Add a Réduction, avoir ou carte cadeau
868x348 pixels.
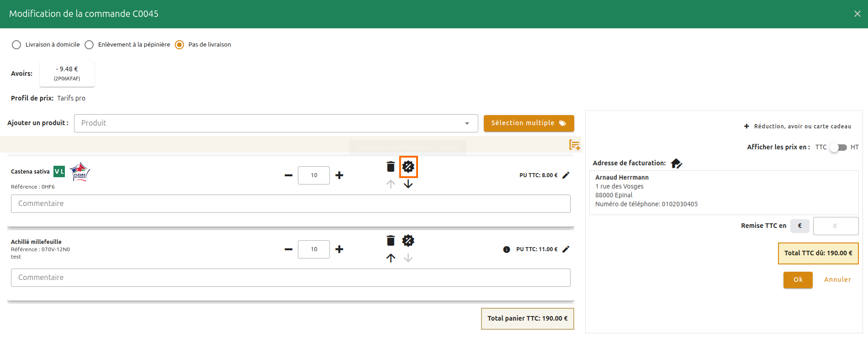pyautogui.click(x=798, y=127)
